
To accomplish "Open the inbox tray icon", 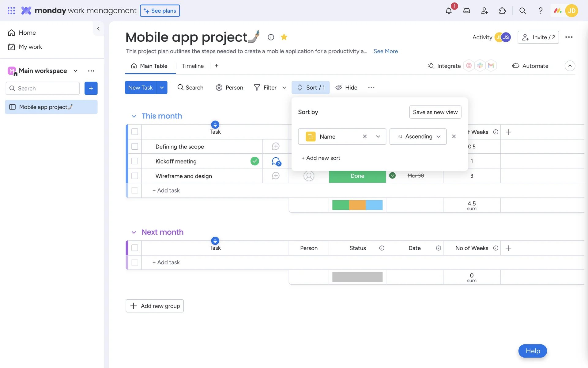I will 466,11.
